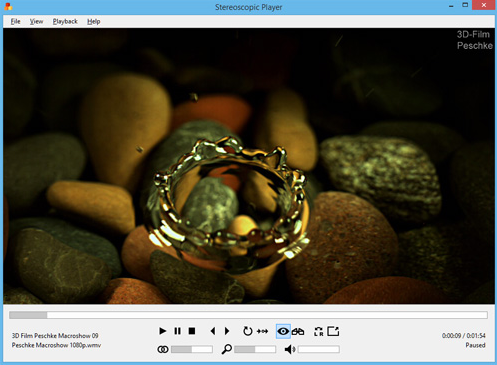Click the 3D glasses viewing method icon
This screenshot has height=365, width=497.
(298, 331)
